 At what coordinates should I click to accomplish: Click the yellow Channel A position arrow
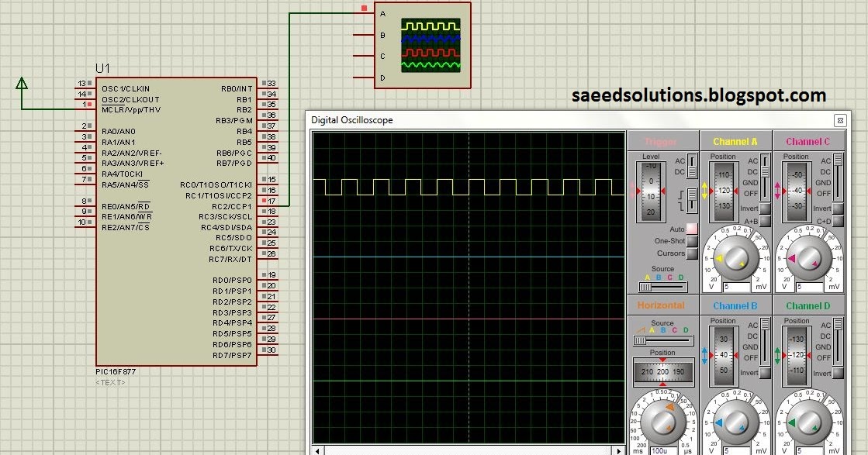point(704,191)
